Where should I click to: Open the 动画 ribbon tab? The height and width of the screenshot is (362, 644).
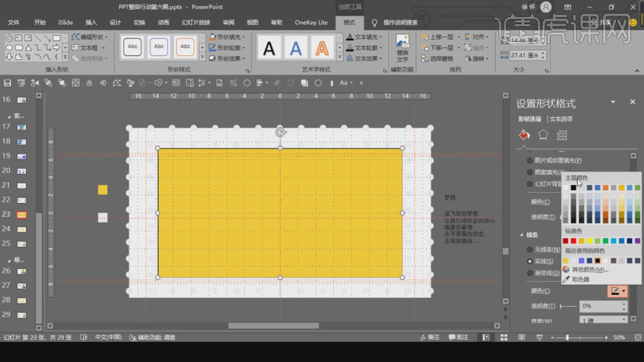pyautogui.click(x=163, y=22)
